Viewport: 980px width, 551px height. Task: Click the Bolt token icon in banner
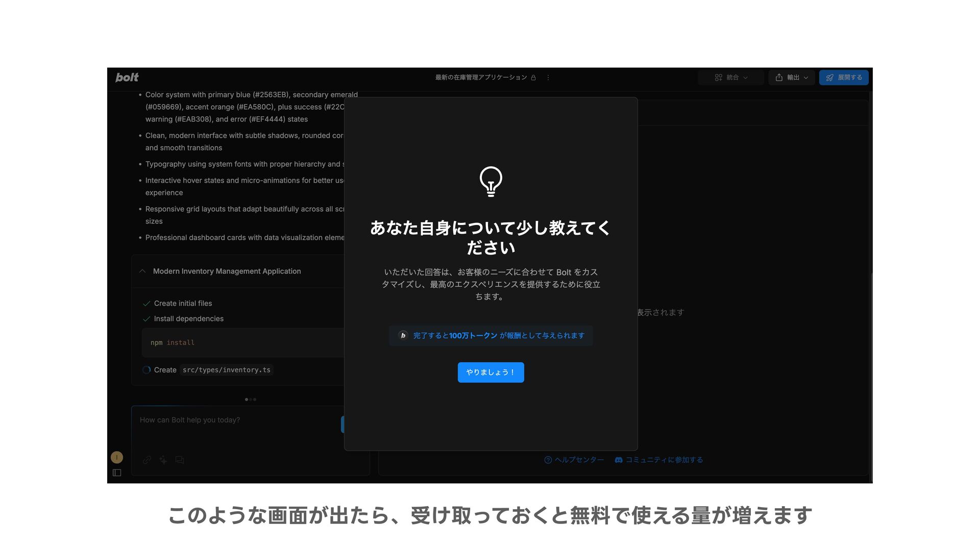tap(403, 336)
